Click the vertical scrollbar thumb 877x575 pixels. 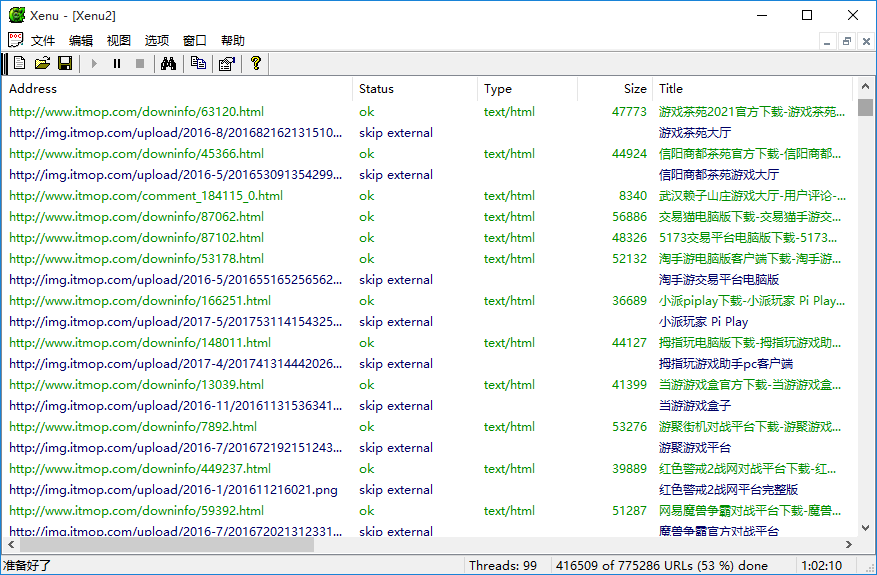(865, 106)
